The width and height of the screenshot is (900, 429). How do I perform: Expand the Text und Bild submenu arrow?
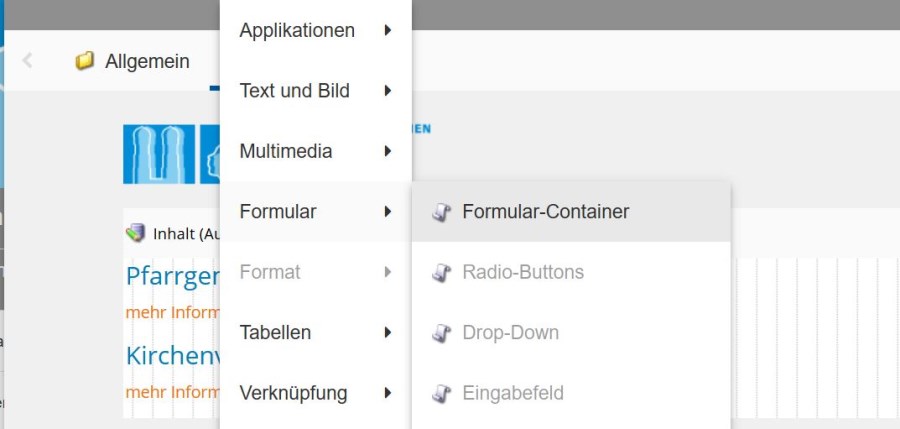387,91
